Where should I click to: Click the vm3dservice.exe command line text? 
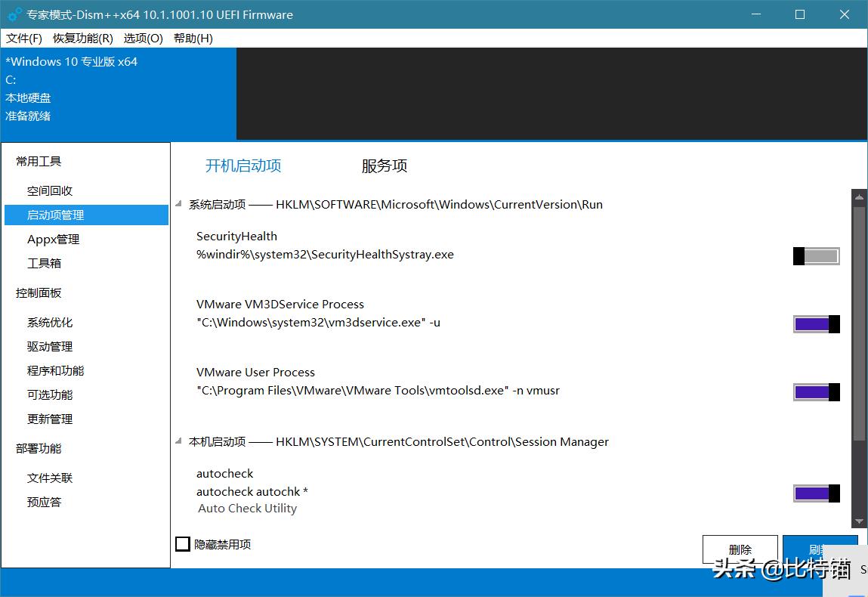318,323
